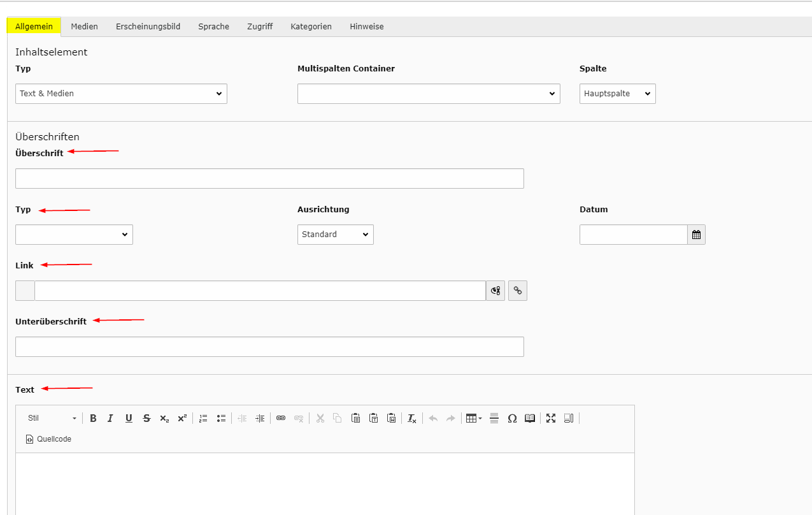Open the Erscheinungsbild tab
The image size is (812, 515).
[148, 27]
